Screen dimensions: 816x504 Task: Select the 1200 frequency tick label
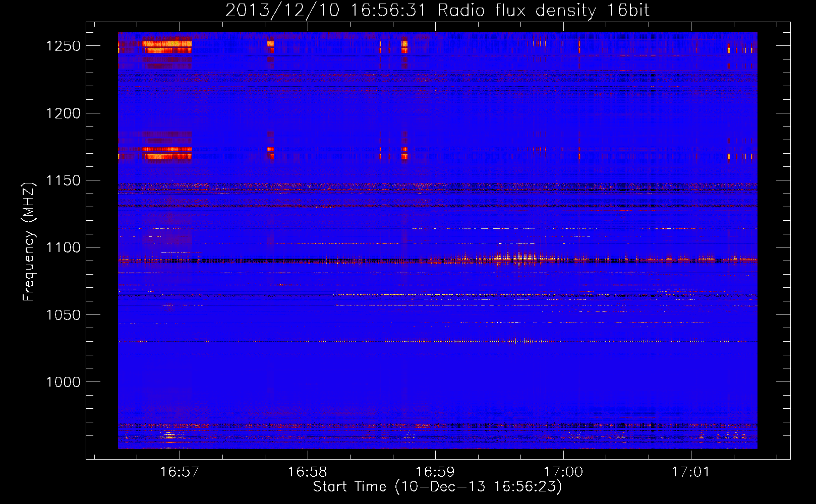(63, 113)
